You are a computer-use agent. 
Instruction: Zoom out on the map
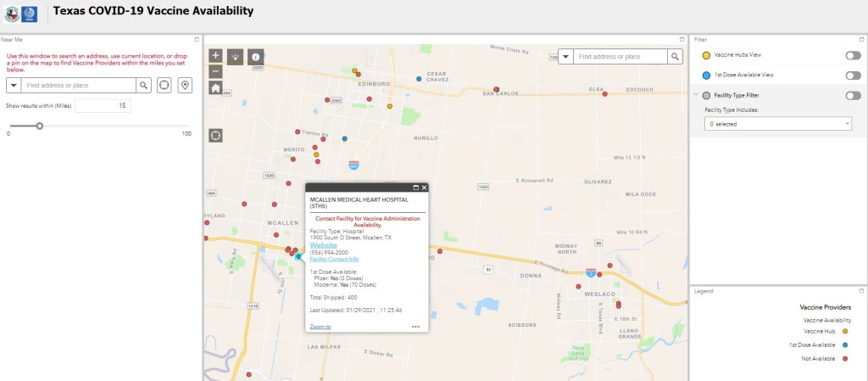point(215,71)
